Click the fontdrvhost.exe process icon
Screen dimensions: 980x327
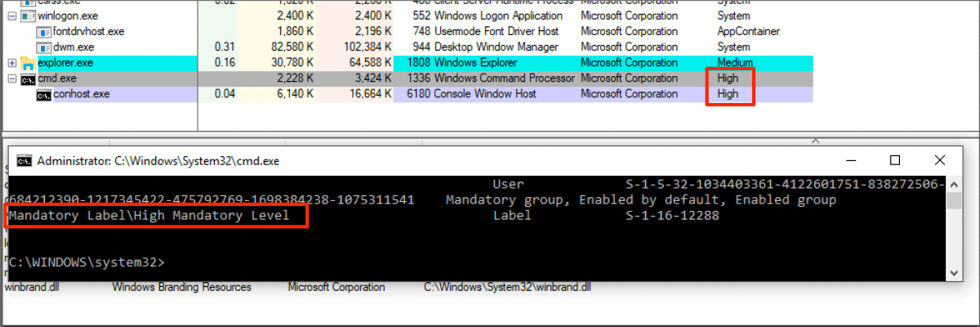pos(43,31)
